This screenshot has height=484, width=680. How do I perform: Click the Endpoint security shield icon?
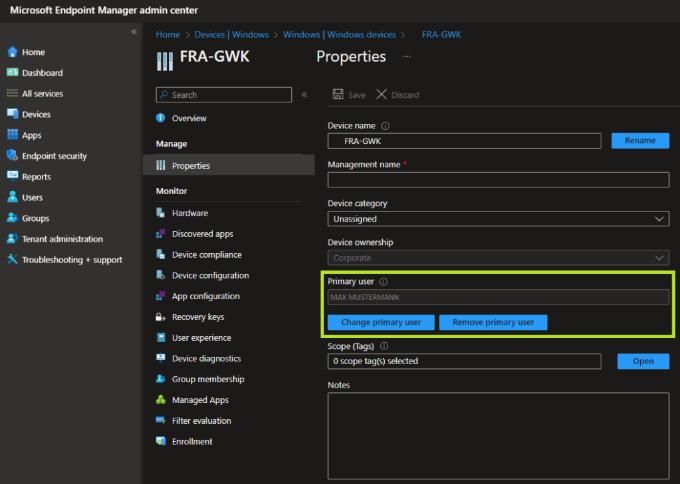click(12, 156)
